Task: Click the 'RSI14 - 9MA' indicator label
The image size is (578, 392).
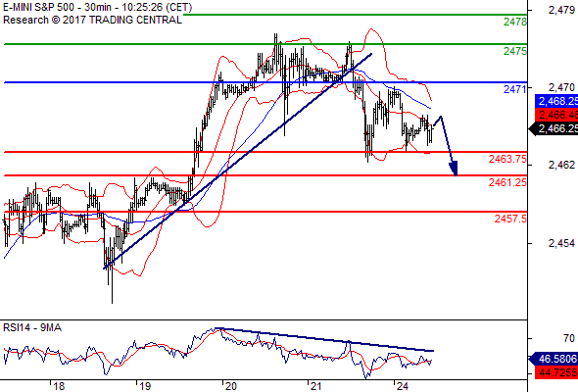Action: [x=32, y=327]
